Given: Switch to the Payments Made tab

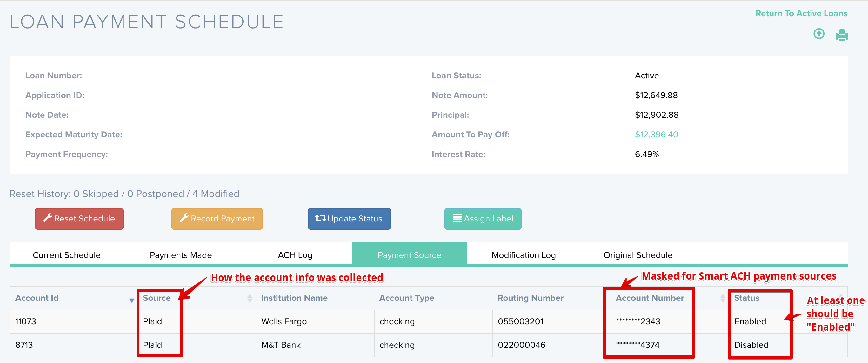Looking at the screenshot, I should (x=181, y=255).
